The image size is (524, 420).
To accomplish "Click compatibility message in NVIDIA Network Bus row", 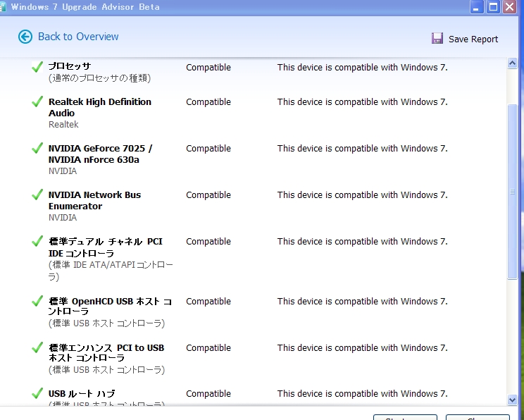I will coord(363,195).
